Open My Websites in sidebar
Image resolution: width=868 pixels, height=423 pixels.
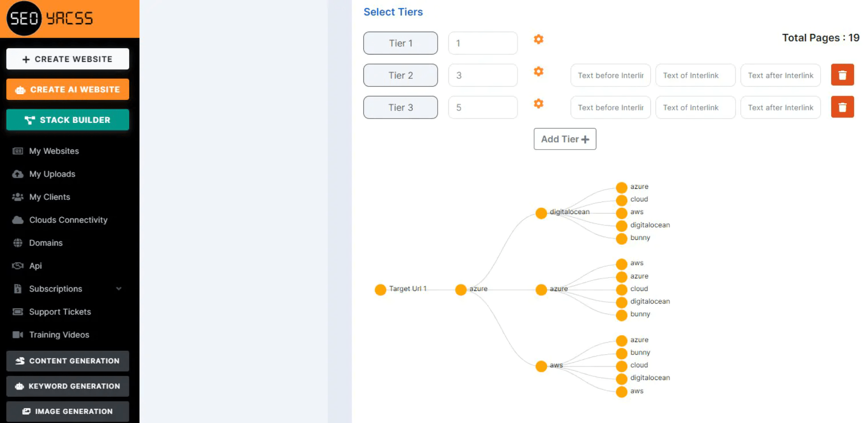54,151
